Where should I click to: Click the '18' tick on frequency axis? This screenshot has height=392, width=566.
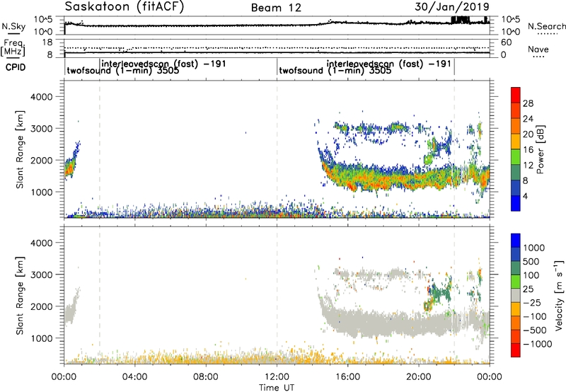(47, 42)
